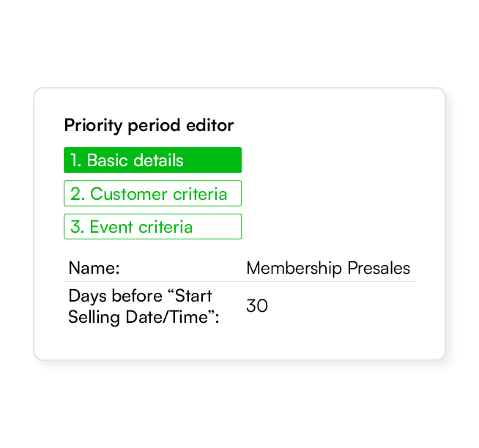479x448 pixels.
Task: Switch to 2. Customer criteria step
Action: pyautogui.click(x=153, y=193)
